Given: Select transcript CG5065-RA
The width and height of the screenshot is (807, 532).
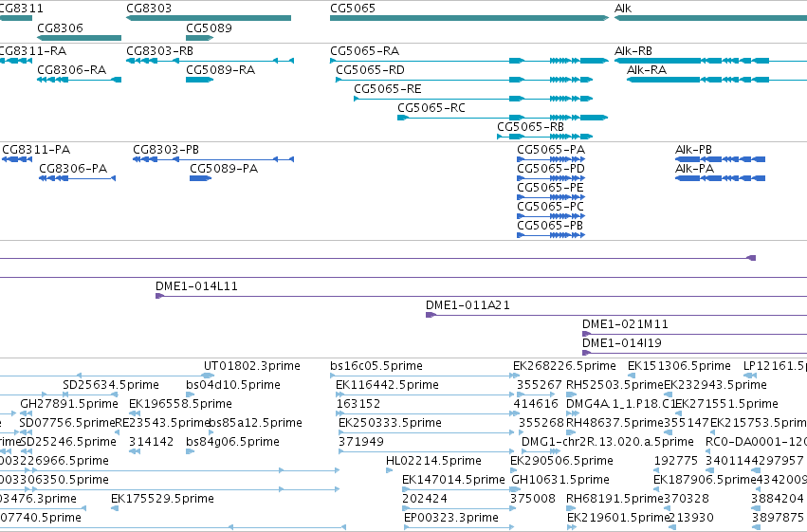Looking at the screenshot, I should (x=468, y=61).
